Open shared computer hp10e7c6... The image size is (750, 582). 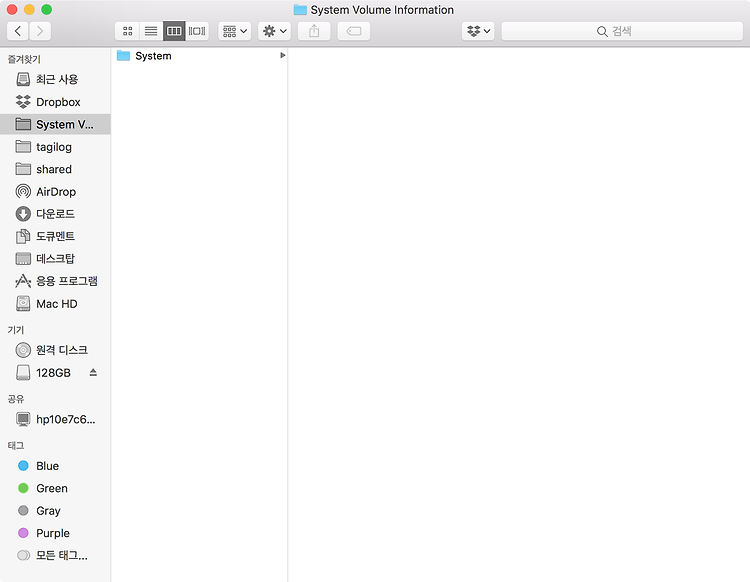click(55, 419)
